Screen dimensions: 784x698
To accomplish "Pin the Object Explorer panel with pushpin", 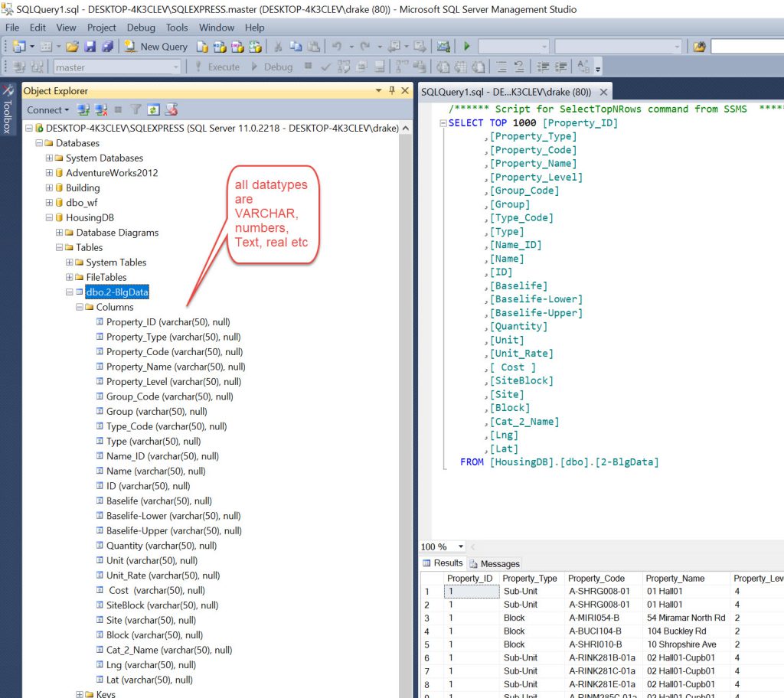I will (391, 91).
